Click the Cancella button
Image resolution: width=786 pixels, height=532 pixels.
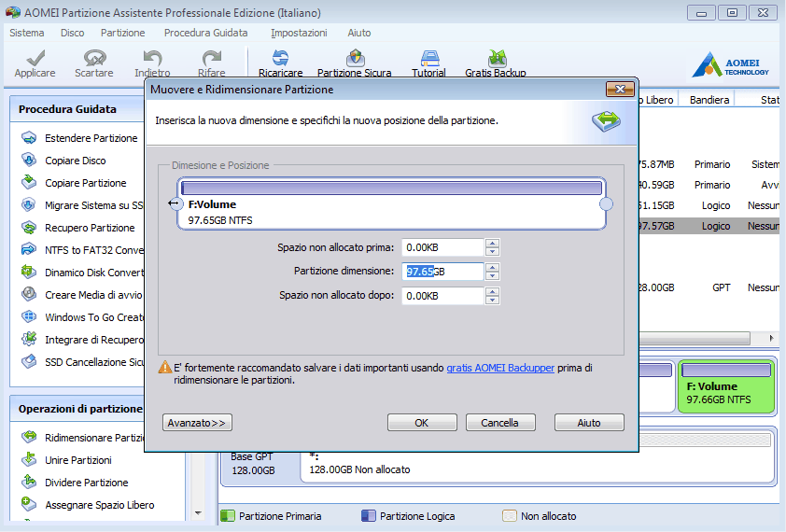(x=500, y=423)
